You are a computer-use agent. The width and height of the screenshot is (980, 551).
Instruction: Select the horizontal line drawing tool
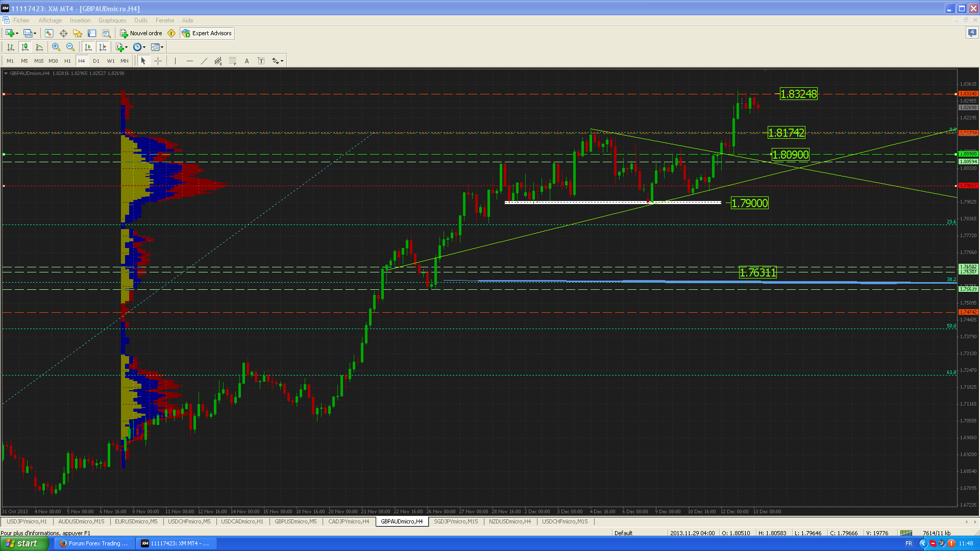(x=190, y=61)
